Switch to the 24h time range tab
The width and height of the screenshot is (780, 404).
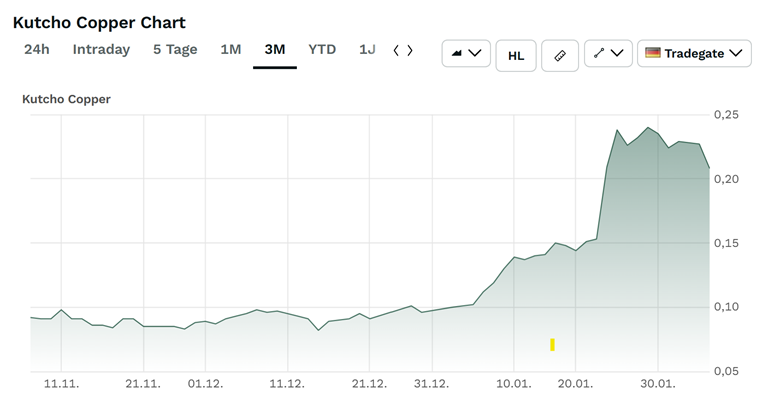pyautogui.click(x=36, y=49)
